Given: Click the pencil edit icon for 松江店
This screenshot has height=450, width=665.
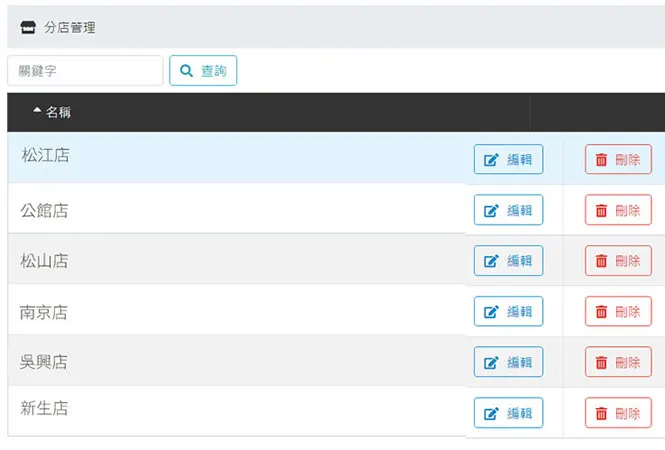Looking at the screenshot, I should pos(491,160).
